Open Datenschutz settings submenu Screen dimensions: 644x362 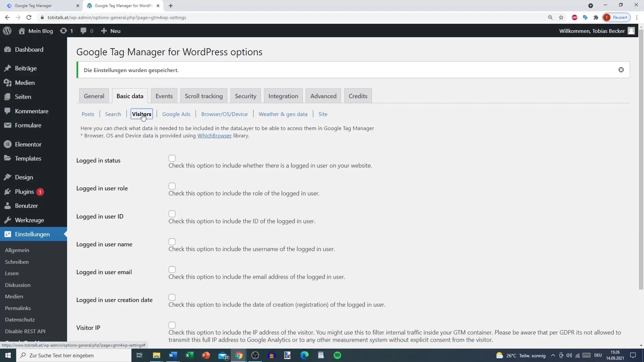pyautogui.click(x=20, y=319)
